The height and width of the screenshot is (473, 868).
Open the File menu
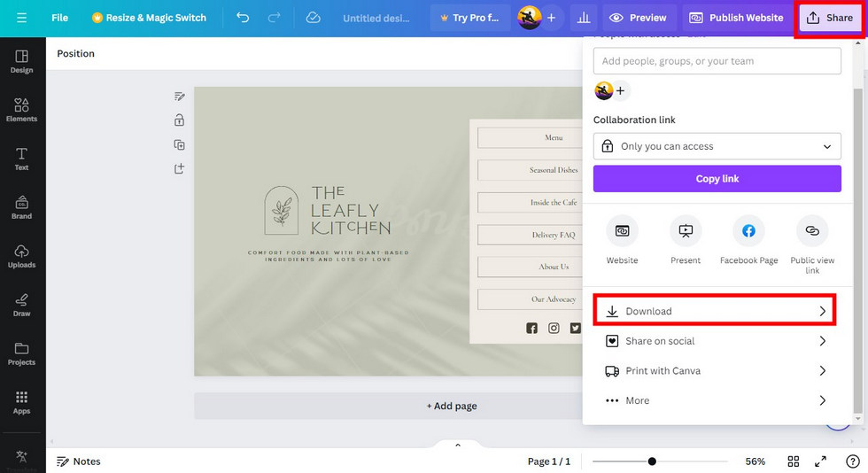[60, 18]
